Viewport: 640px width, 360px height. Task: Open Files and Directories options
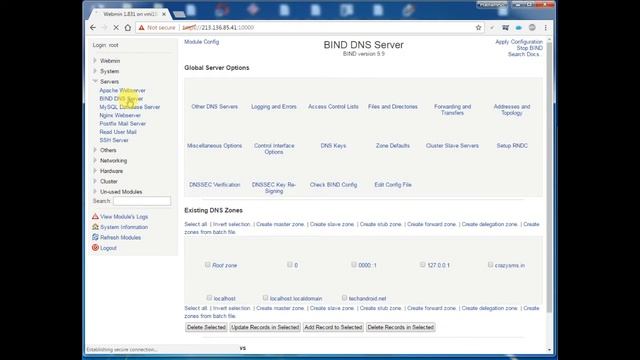click(x=393, y=107)
